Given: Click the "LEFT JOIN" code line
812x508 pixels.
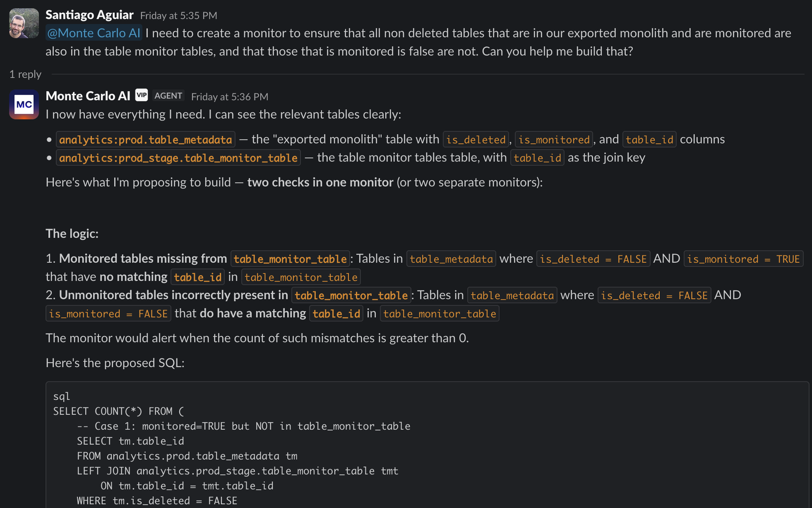Looking at the screenshot, I should pyautogui.click(x=238, y=471).
